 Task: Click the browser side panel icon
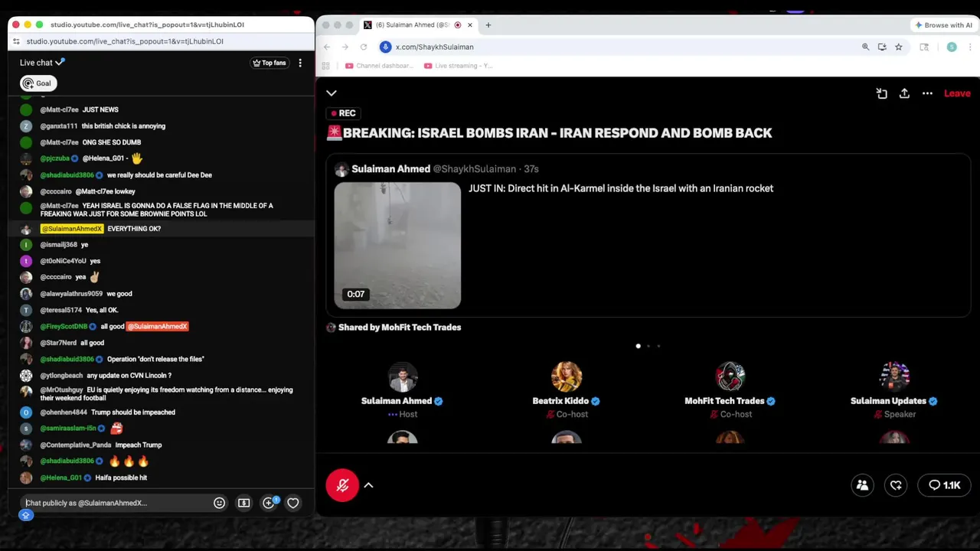[x=924, y=47]
